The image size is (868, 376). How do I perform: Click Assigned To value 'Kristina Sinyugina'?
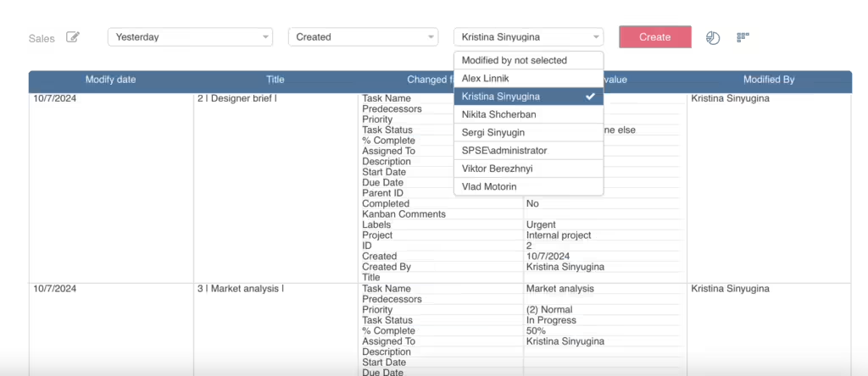click(565, 341)
